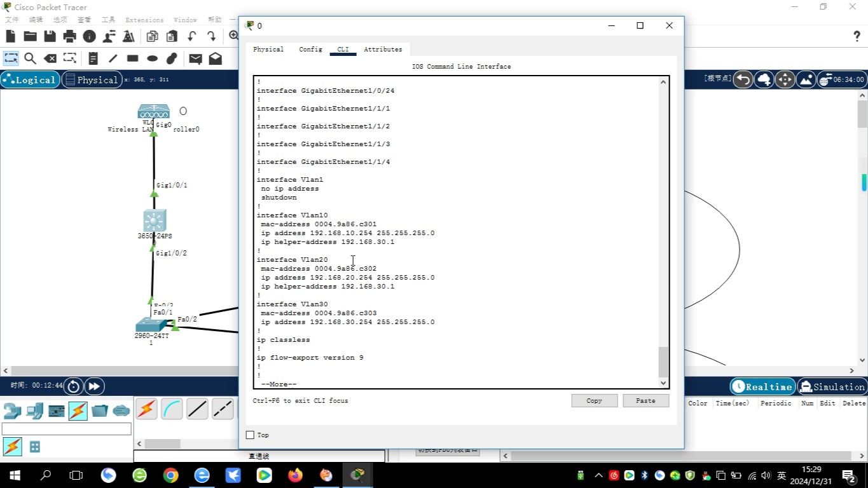Add a complex PDU with open envelope
Image resolution: width=868 pixels, height=488 pixels.
[x=215, y=58]
